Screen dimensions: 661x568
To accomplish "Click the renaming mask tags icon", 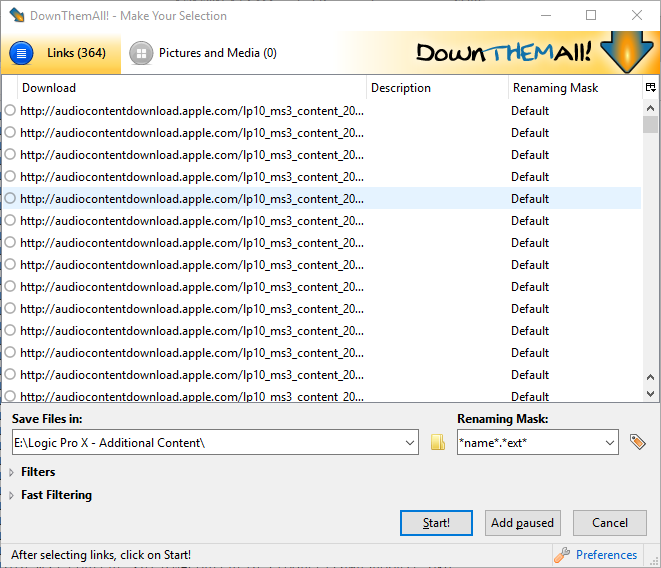I will (x=637, y=442).
